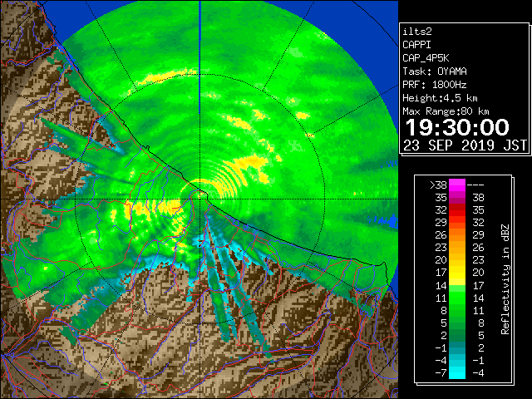Image resolution: width=532 pixels, height=399 pixels.
Task: Pick the bright green 11 dBZ legend swatch
Action: 457,298
